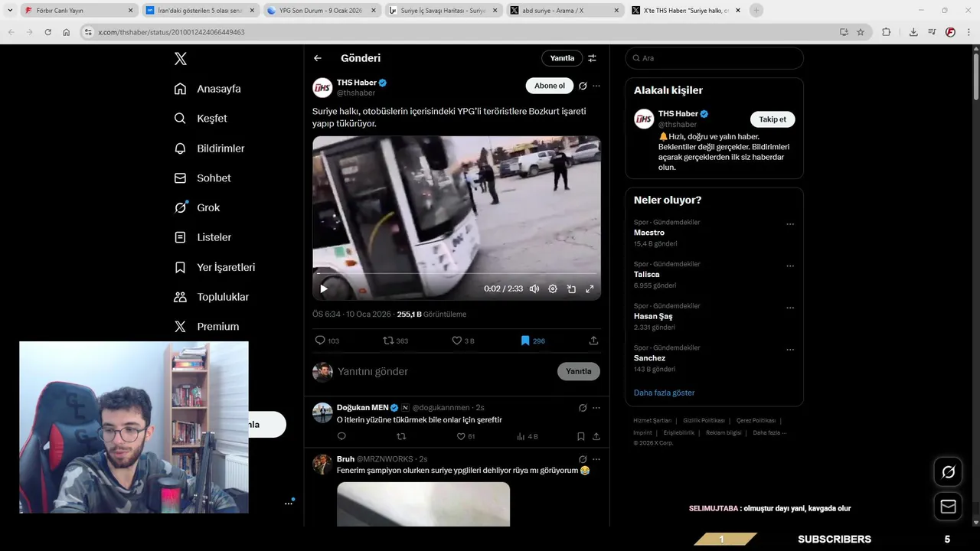The width and height of the screenshot is (980, 551).
Task: Open more options on THS Haber post
Action: [x=596, y=86]
